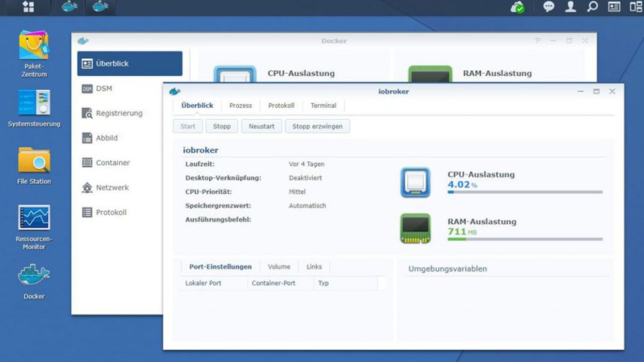644x362 pixels.
Task: Open the DSM main menu grid icon
Action: click(29, 7)
